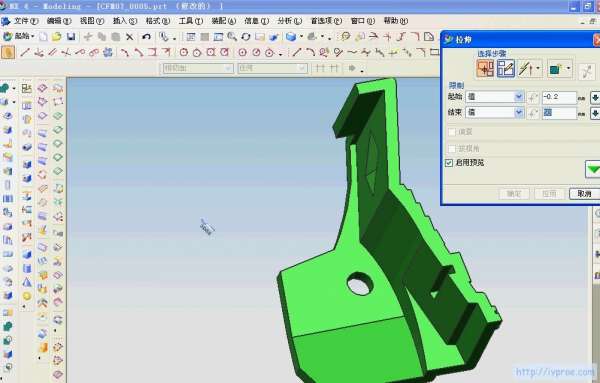Image resolution: width=600 pixels, height=383 pixels.
Task: Select the Sketch Section icon in Extrude dialog
Action: click(x=506, y=69)
